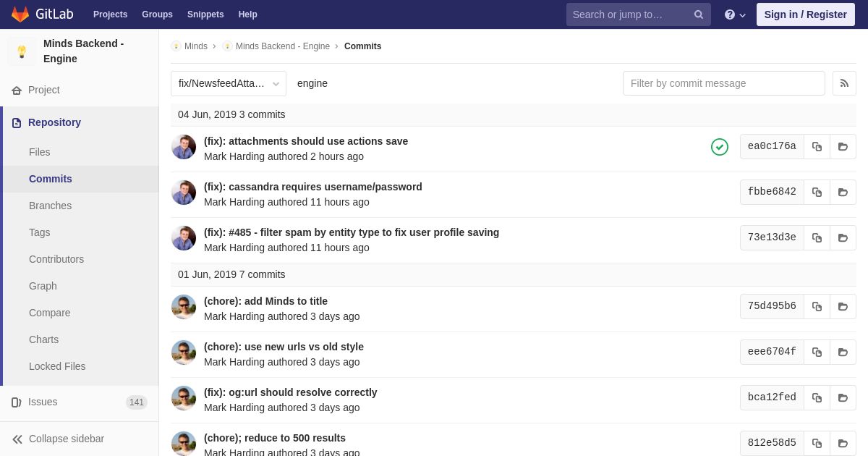The image size is (868, 456).
Task: Click Mark Harding avatar for add Minds to title commit
Action: tap(184, 307)
